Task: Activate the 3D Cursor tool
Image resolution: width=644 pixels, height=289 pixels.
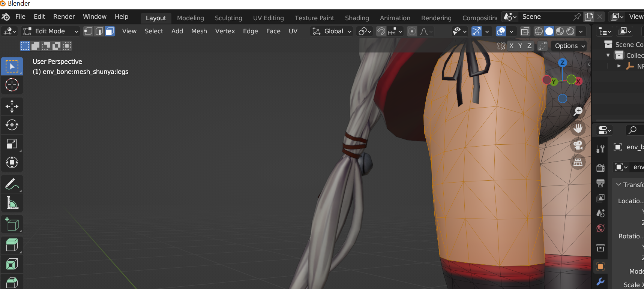Action: click(x=12, y=85)
